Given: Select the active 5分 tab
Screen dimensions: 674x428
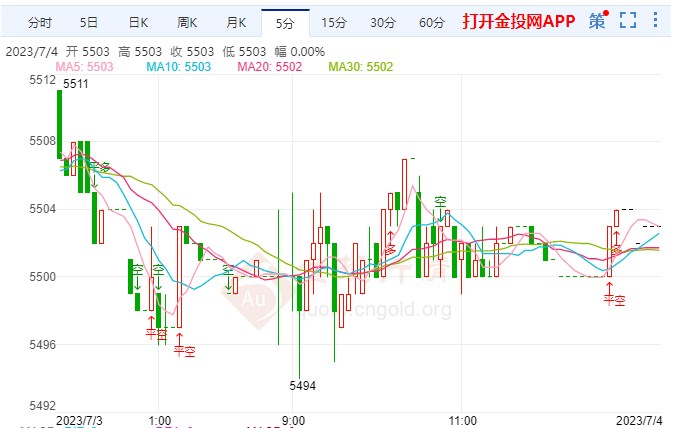Looking at the screenshot, I should pyautogui.click(x=285, y=23).
